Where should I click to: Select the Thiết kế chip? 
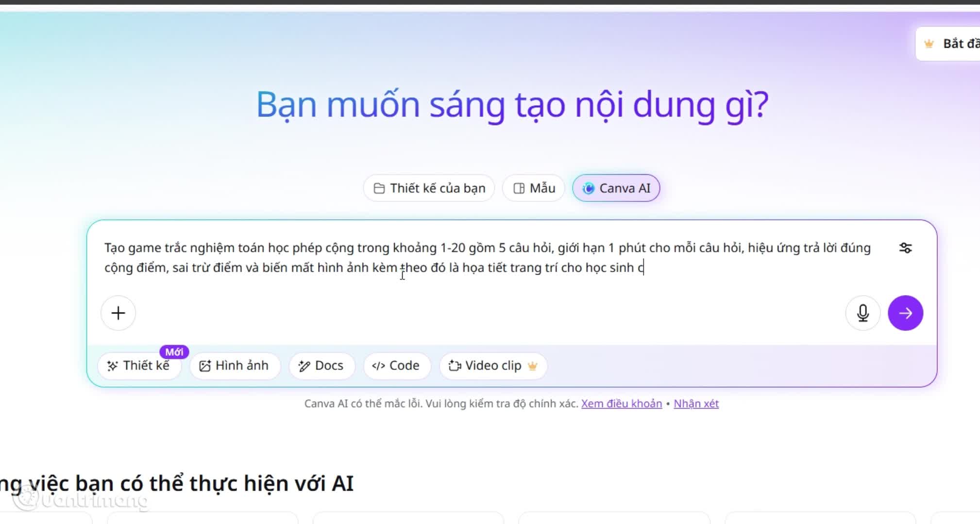[x=139, y=365]
